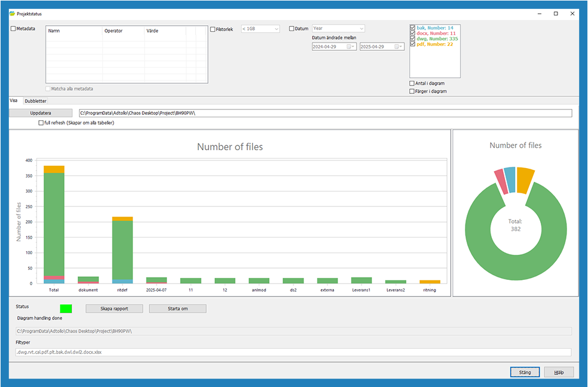Image resolution: width=588 pixels, height=387 pixels.
Task: Click the Skapa rapport button
Action: pyautogui.click(x=114, y=309)
